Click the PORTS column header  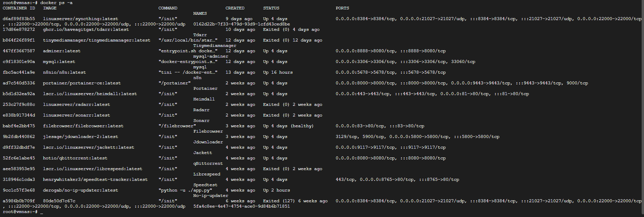click(342, 8)
